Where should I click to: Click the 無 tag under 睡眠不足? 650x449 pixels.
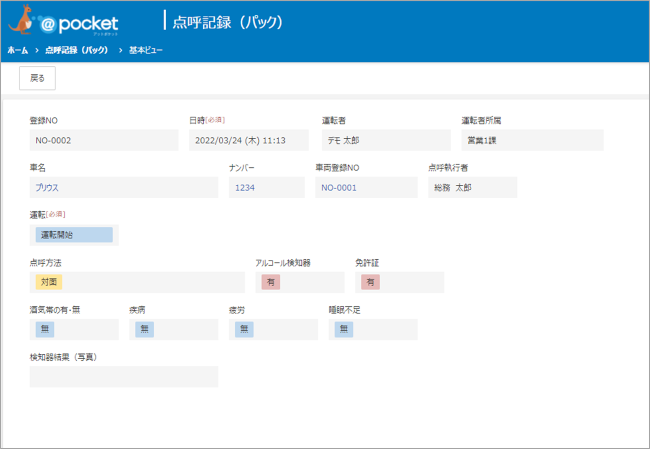344,329
